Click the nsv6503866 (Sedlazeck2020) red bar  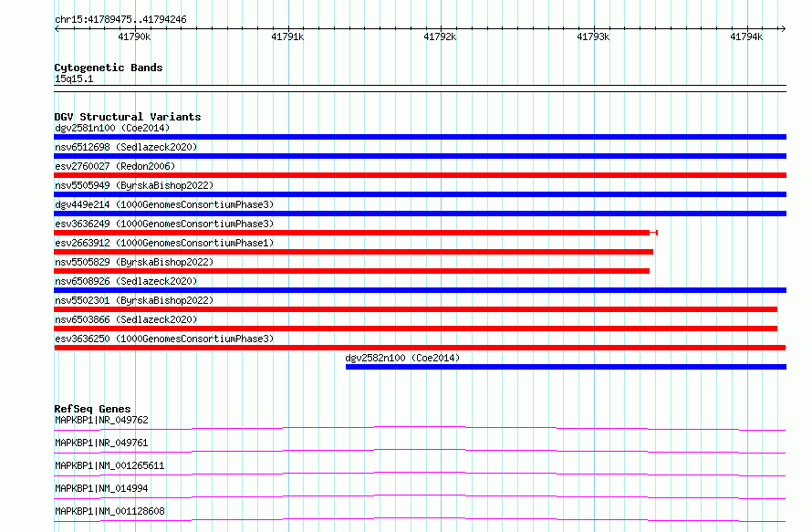coord(415,329)
